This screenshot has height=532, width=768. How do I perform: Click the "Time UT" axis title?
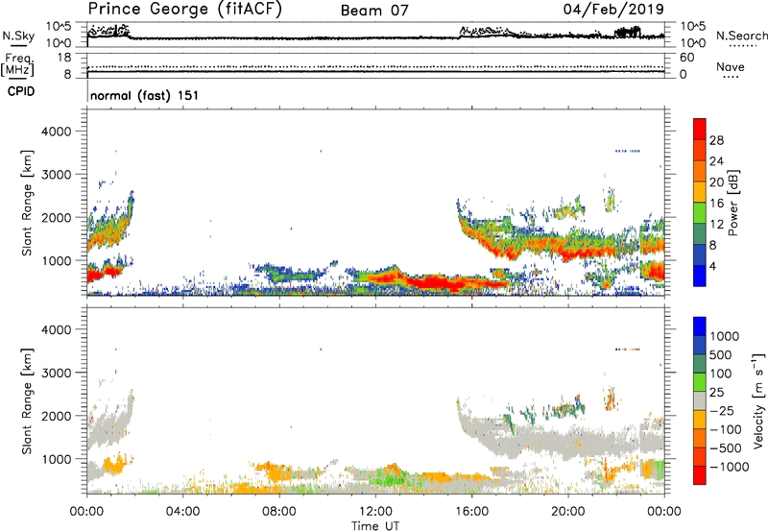(375, 525)
